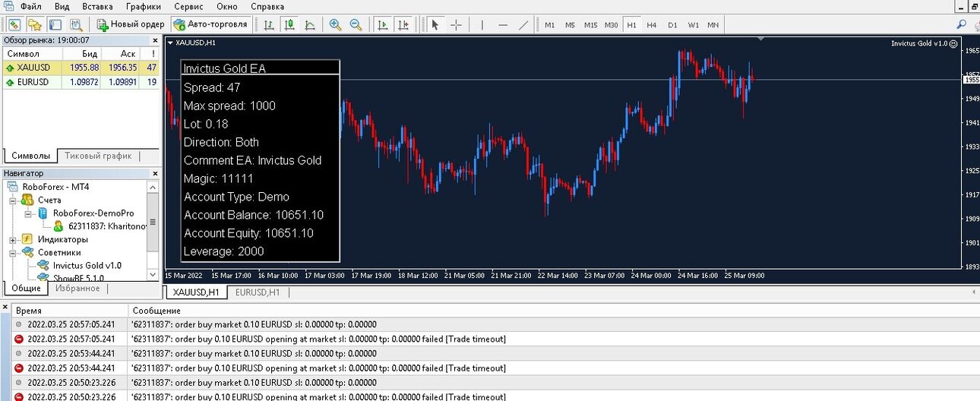This screenshot has width=980, height=401.
Task: Close the Навигатор panel
Action: 155,173
